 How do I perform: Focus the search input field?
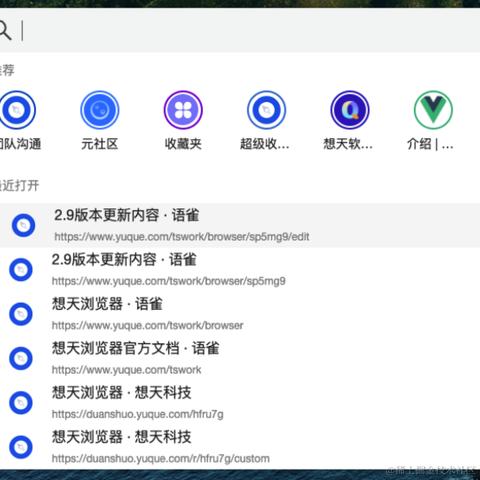(x=240, y=30)
